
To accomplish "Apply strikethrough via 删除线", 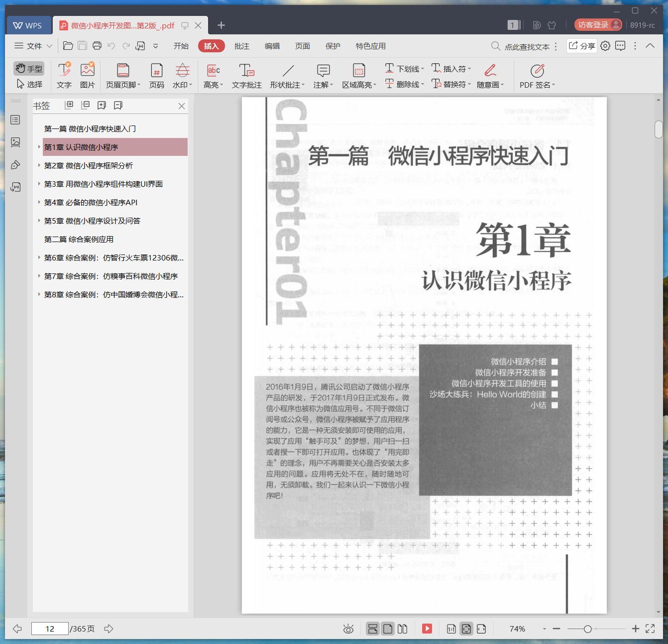I will [x=404, y=84].
